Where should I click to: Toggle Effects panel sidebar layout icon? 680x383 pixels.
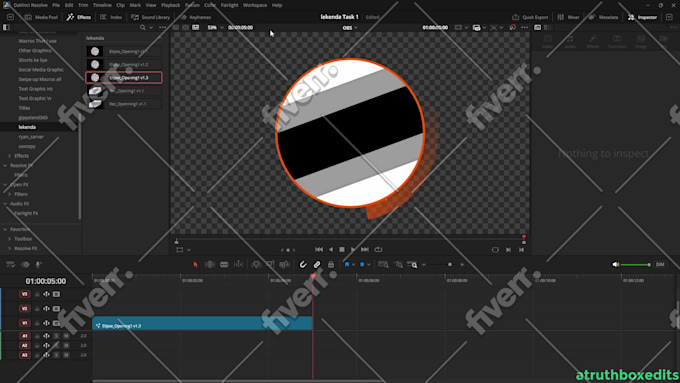(6, 27)
